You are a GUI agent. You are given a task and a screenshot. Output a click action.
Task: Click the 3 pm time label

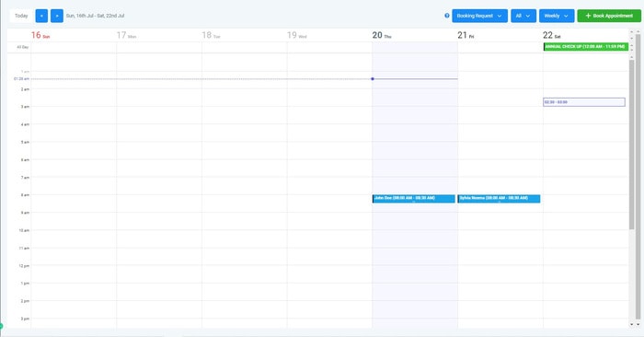pyautogui.click(x=25, y=319)
